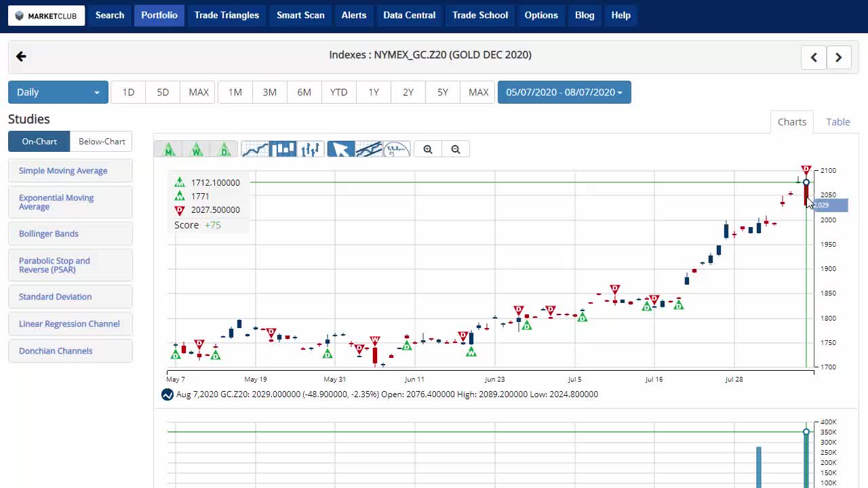This screenshot has height=488, width=868.
Task: Switch to candlestick chart style
Action: point(283,149)
